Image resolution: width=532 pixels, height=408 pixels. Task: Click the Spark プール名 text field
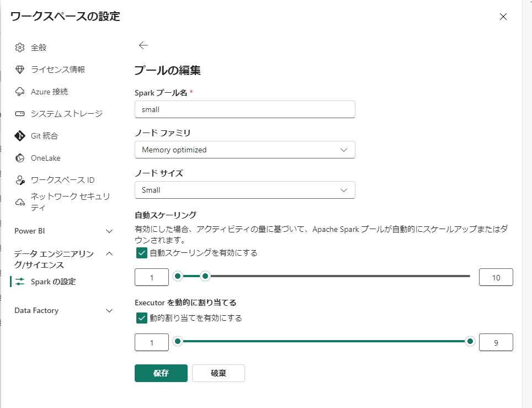244,109
